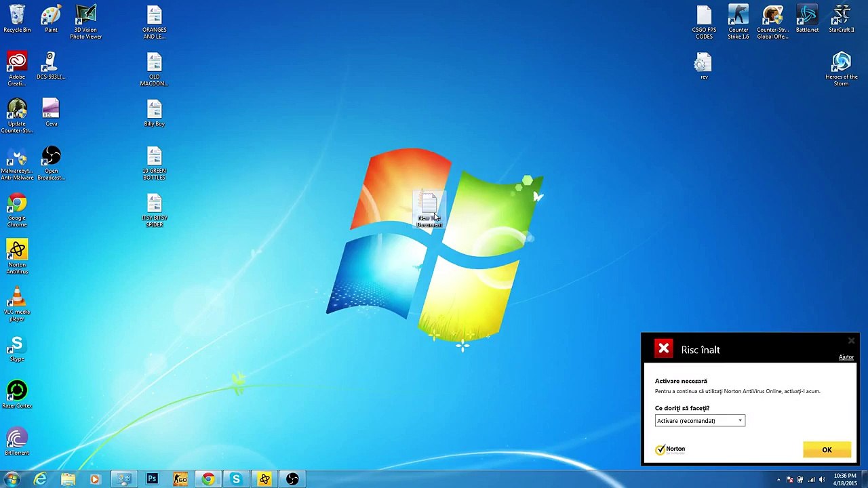Open the volume speaker tray icon
This screenshot has width=868, height=488.
pos(822,480)
